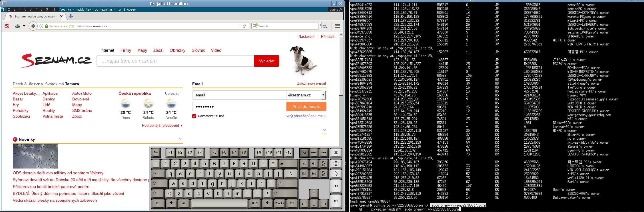Click Skrýt přihlášení do Emailu link
This screenshot has width=644, height=212.
pyautogui.click(x=306, y=116)
